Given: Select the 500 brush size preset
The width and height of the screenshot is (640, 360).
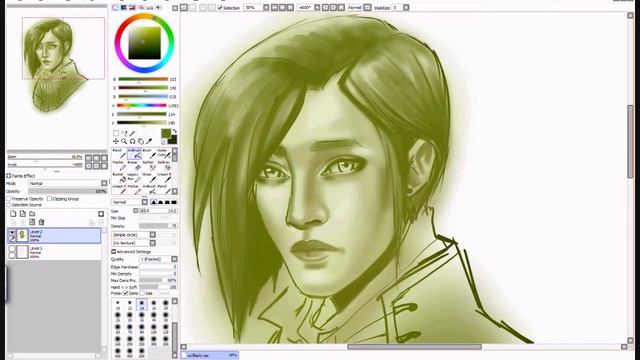Looking at the screenshot, I should point(142,352).
